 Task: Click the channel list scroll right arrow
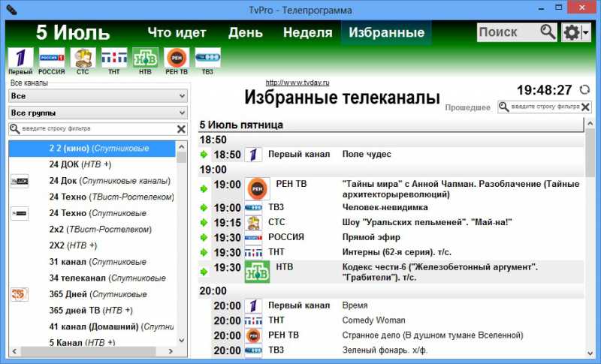[171, 351]
